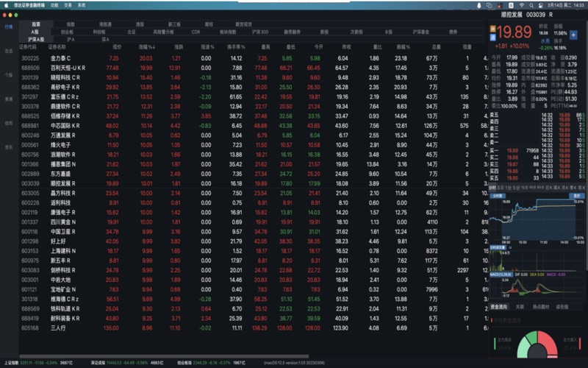
Task: Sort by 涨幅% column header
Action: (147, 48)
